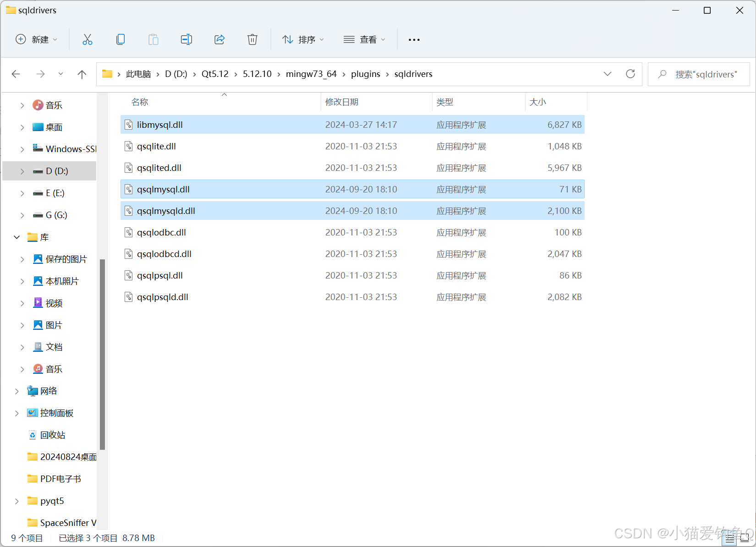Switch to thumbnail view in status bar

[x=744, y=537]
